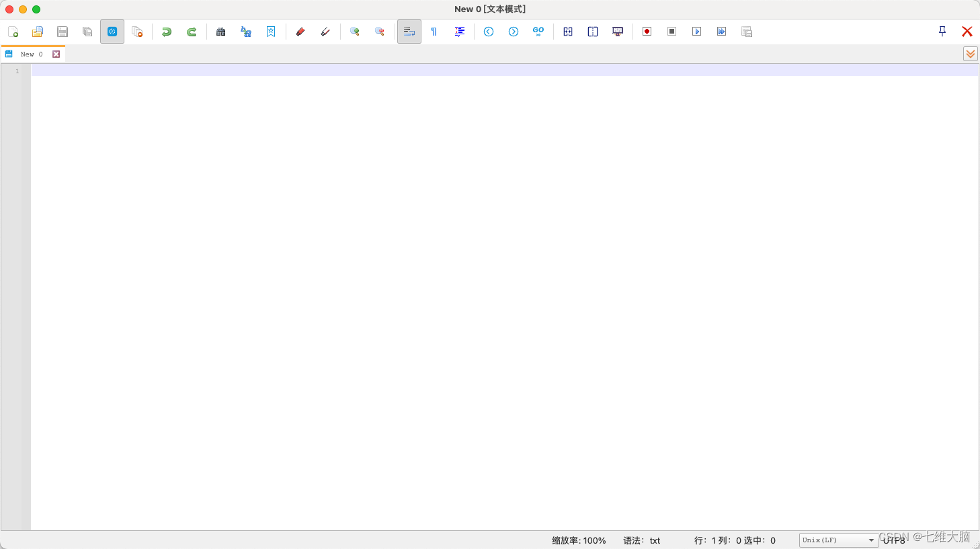Expand the hidden tabs chevron
Image resolution: width=980 pixels, height=549 pixels.
coord(970,54)
